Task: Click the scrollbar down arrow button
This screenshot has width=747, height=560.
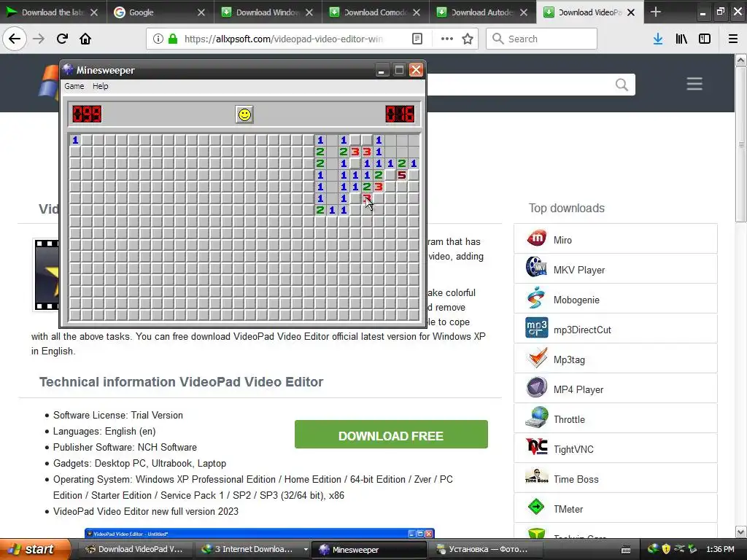Action: (741, 532)
